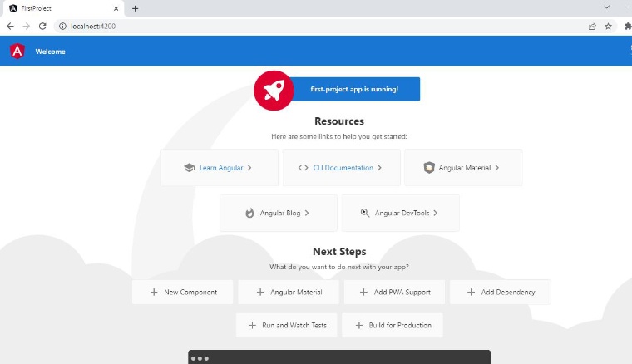The height and width of the screenshot is (364, 632).
Task: Click the Next Steps heading
Action: tap(339, 252)
